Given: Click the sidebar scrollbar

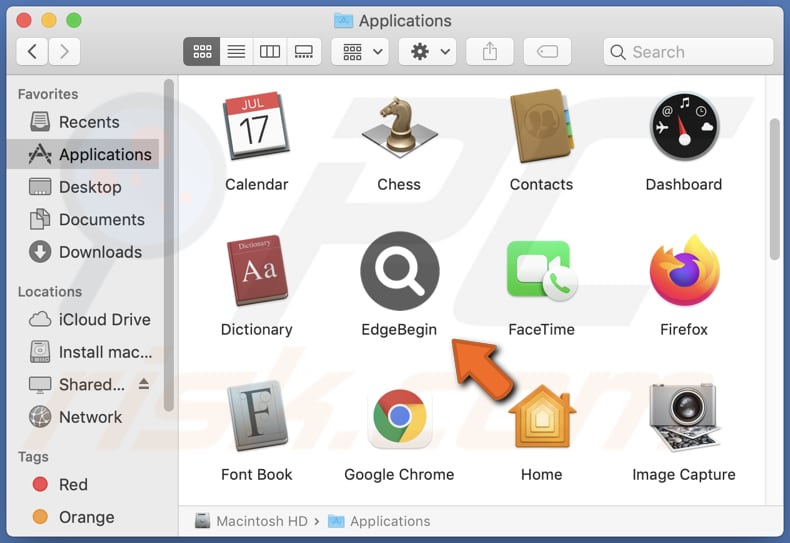Looking at the screenshot, I should 169,245.
